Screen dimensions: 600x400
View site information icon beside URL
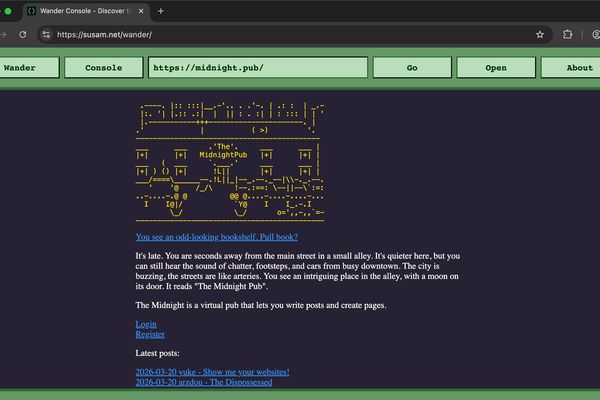pos(46,34)
